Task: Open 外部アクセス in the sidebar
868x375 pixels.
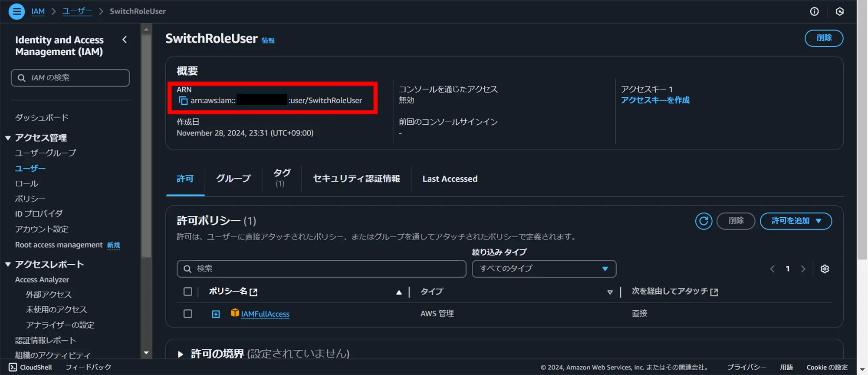Action: click(x=49, y=295)
